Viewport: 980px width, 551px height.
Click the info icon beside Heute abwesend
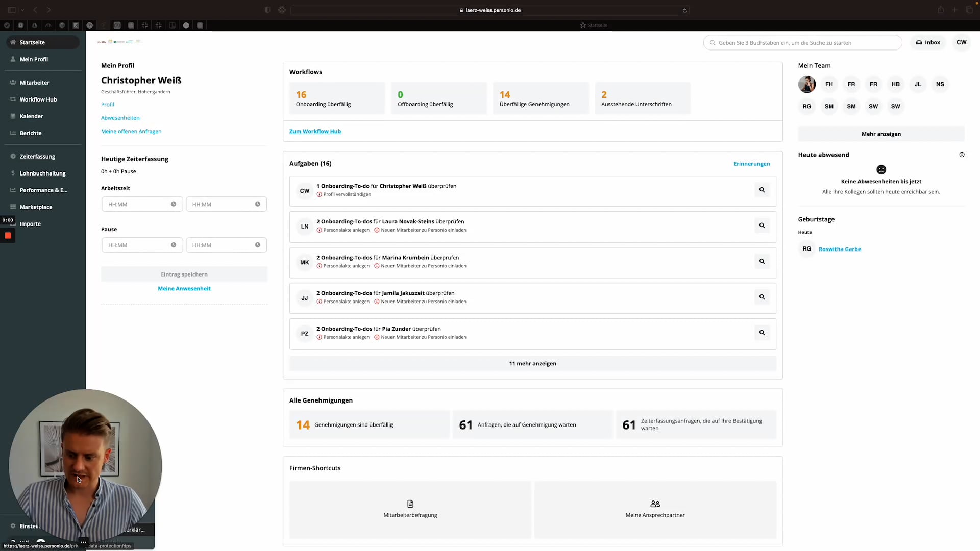tap(962, 154)
